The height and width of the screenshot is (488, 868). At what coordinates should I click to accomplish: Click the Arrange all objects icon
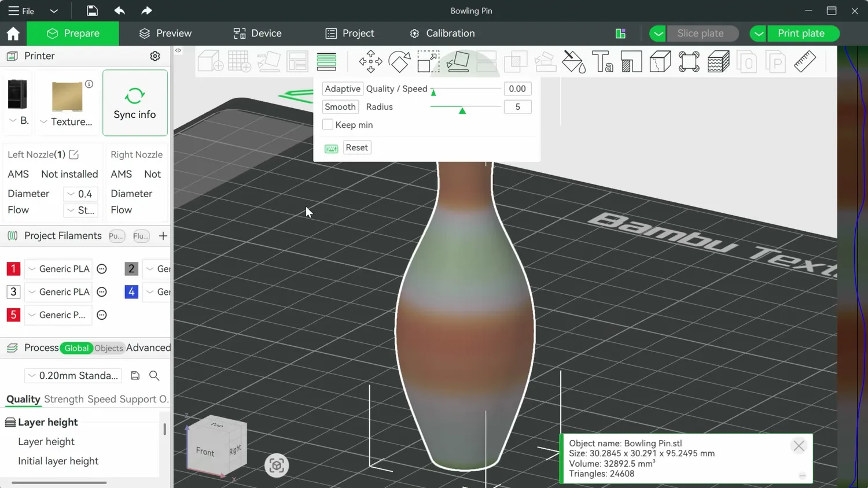point(297,61)
